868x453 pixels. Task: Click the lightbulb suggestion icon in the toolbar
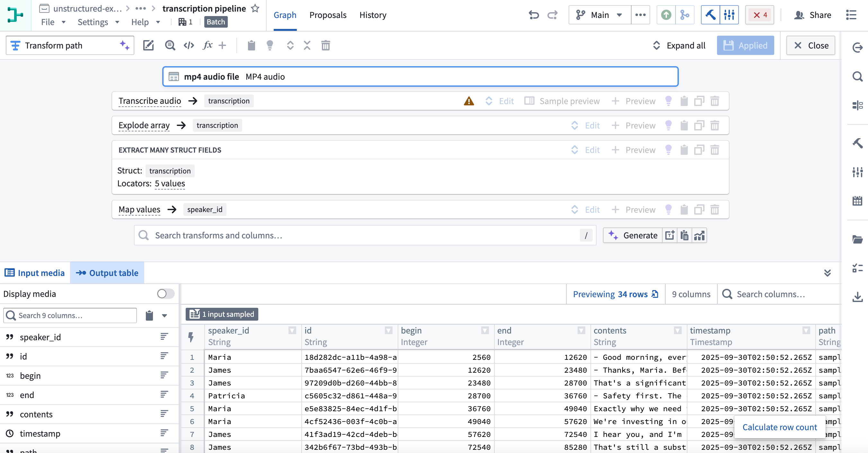click(x=270, y=45)
